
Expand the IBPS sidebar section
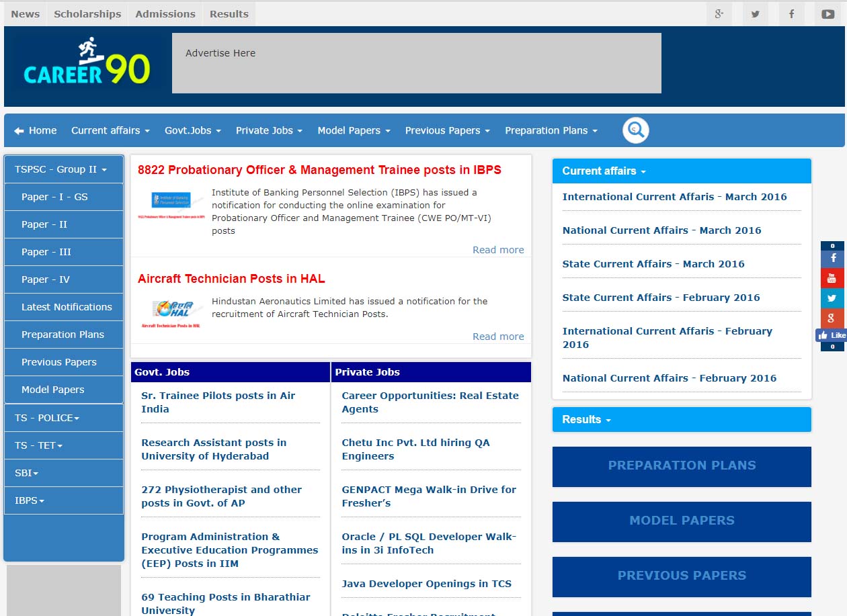click(64, 500)
